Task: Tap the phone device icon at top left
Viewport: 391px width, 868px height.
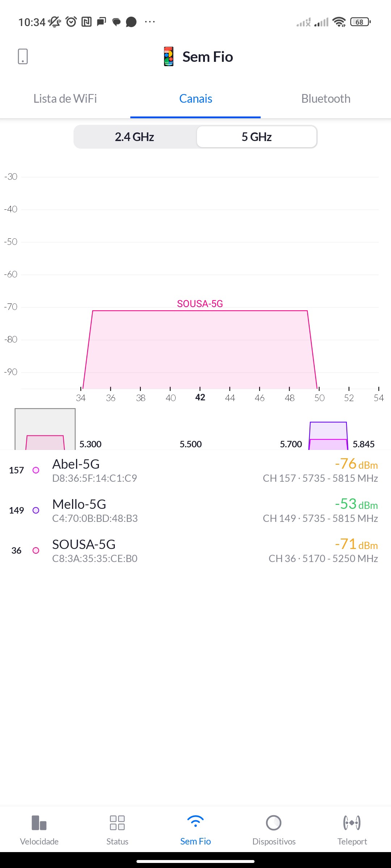Action: click(22, 57)
